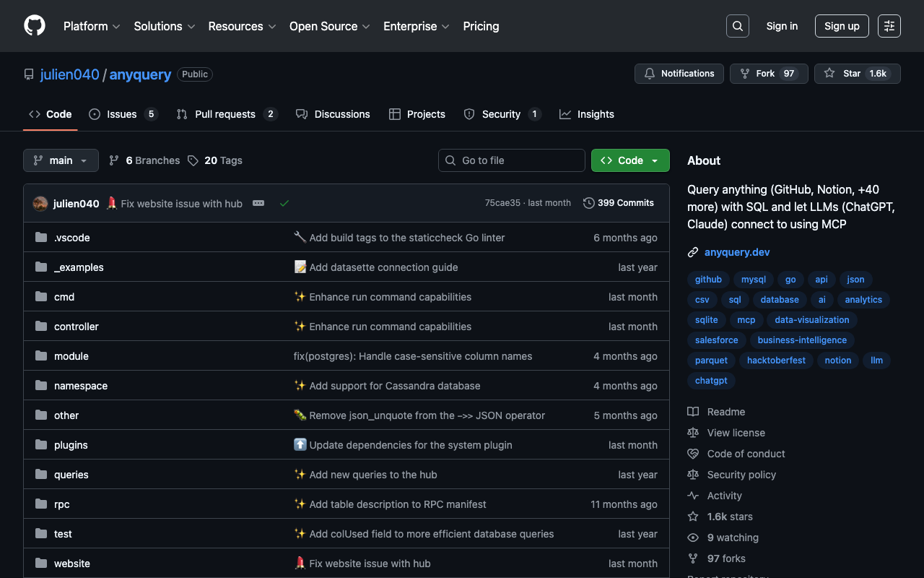This screenshot has width=924, height=578.
Task: Switch to the Pull requests tab
Action: 225,114
